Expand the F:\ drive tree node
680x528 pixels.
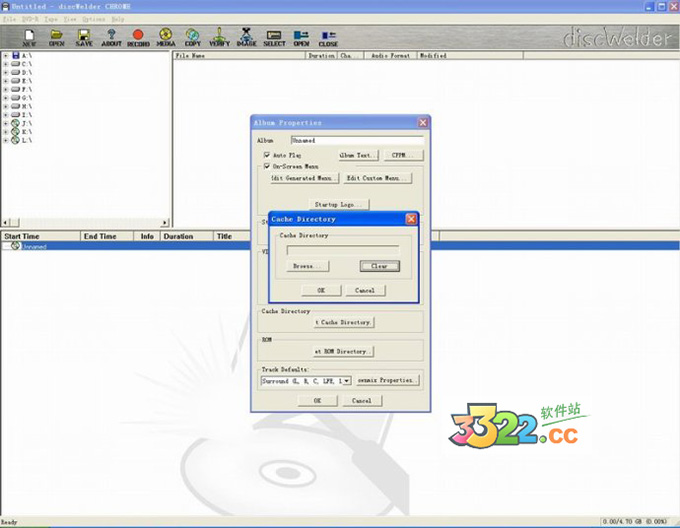click(x=6, y=89)
